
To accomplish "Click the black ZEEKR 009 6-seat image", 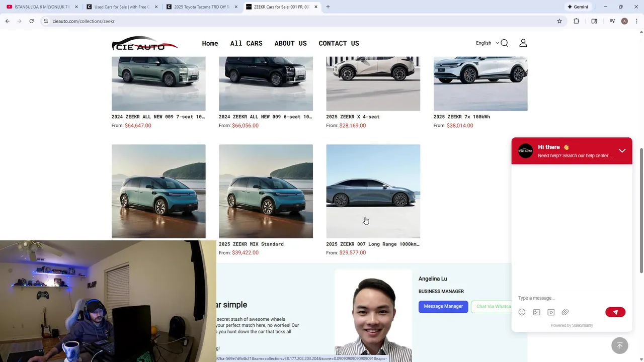I will coord(266,83).
